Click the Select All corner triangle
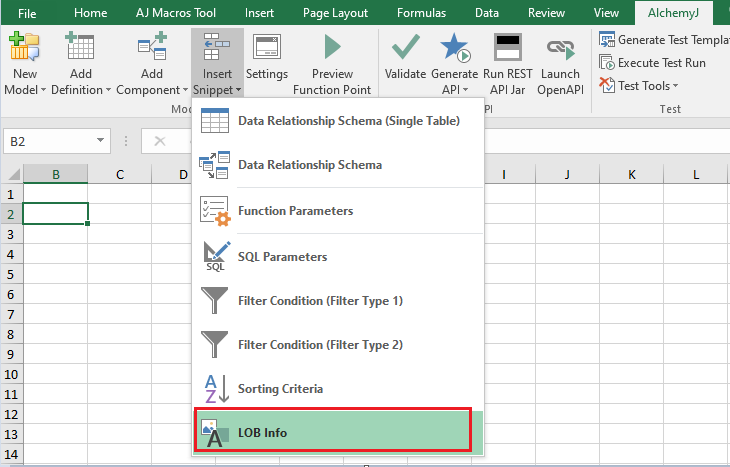 click(x=13, y=174)
